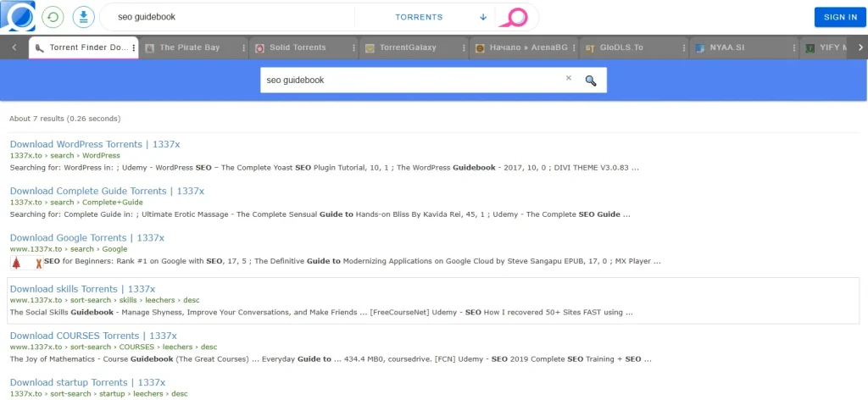Open Download Google Torrents result

(x=87, y=238)
